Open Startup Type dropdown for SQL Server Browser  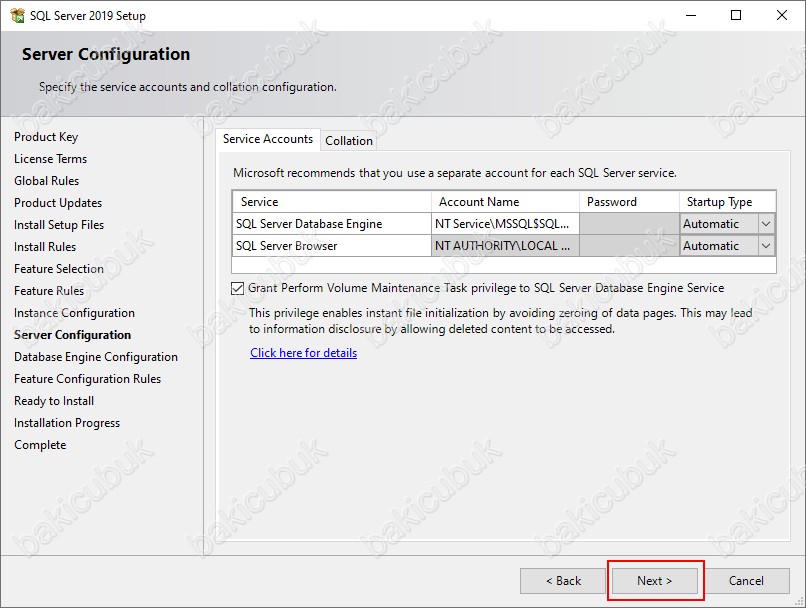tap(766, 246)
